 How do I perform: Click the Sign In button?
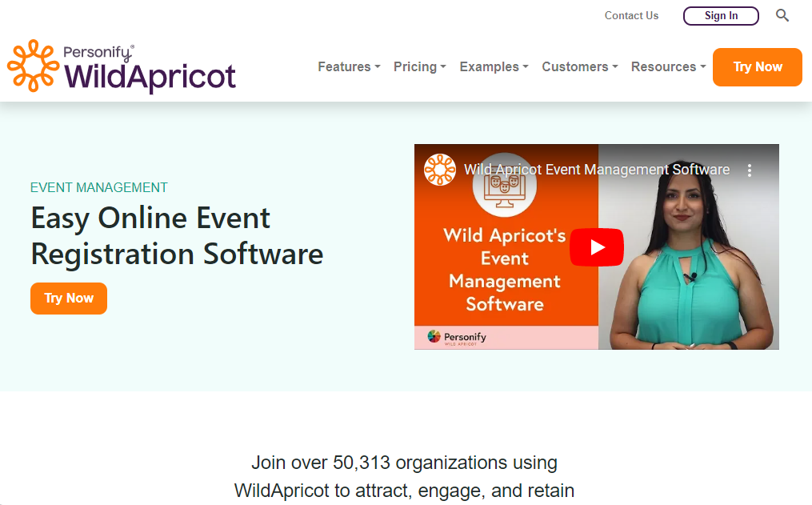coord(721,15)
